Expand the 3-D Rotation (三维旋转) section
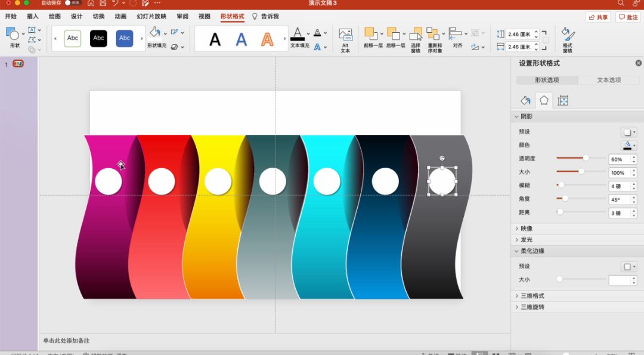644x355 pixels. pos(532,307)
